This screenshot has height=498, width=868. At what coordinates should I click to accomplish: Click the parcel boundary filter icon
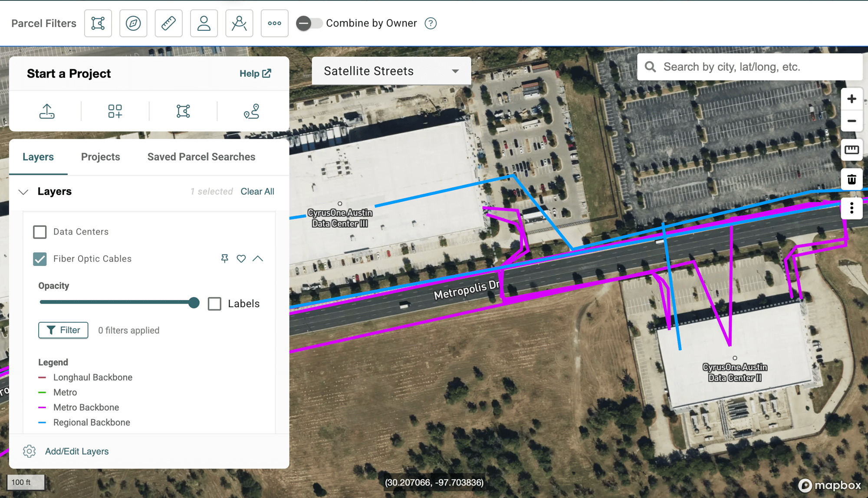tap(98, 23)
